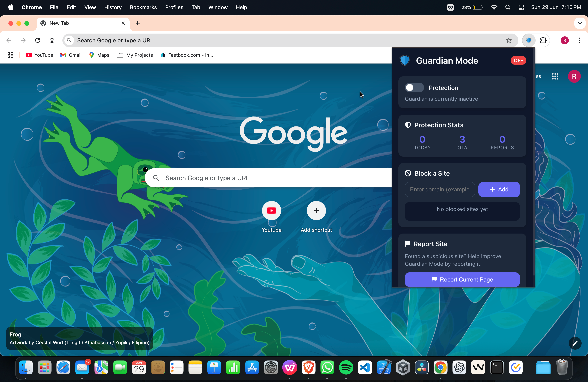Click the Guardian Mode shield extension icon
This screenshot has height=382, width=588.
click(528, 40)
